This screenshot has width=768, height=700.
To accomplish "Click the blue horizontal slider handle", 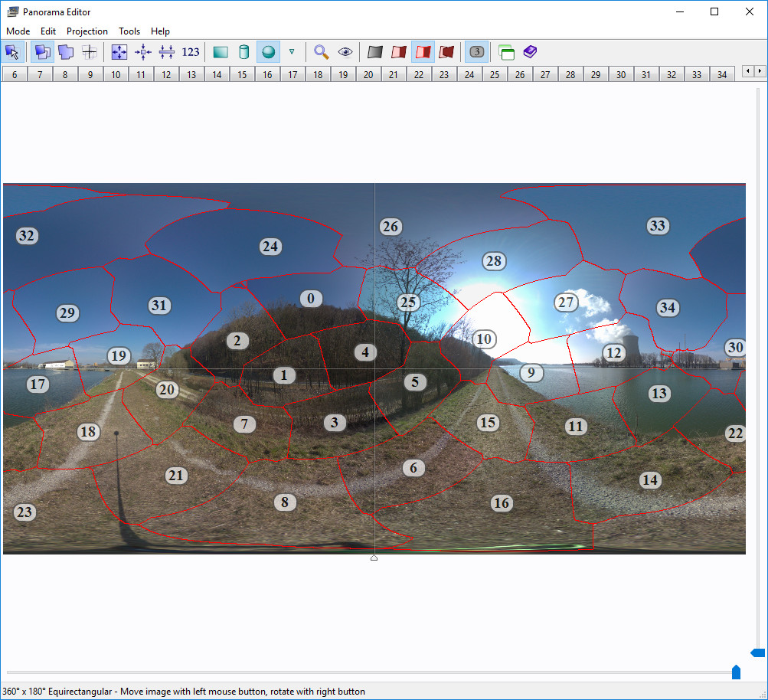I will tap(736, 672).
